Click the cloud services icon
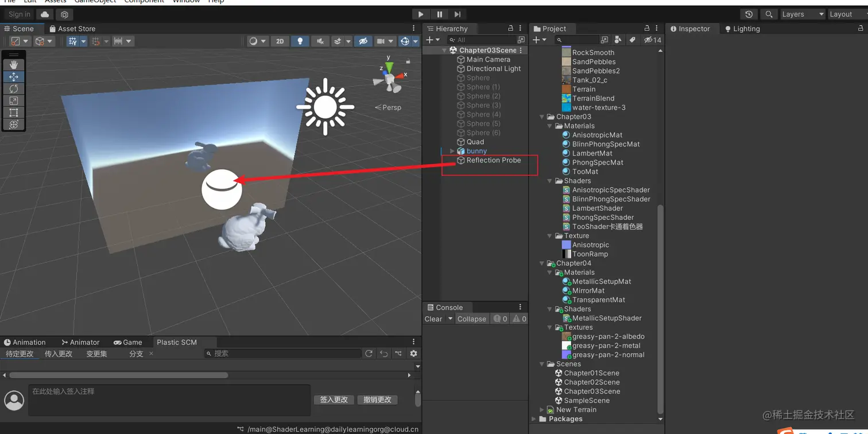 point(45,14)
